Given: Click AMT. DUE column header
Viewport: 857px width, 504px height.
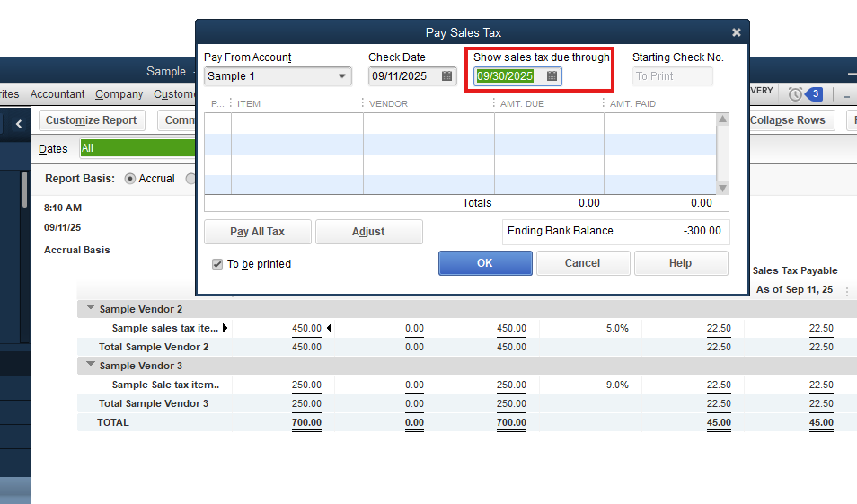Looking at the screenshot, I should pyautogui.click(x=522, y=103).
